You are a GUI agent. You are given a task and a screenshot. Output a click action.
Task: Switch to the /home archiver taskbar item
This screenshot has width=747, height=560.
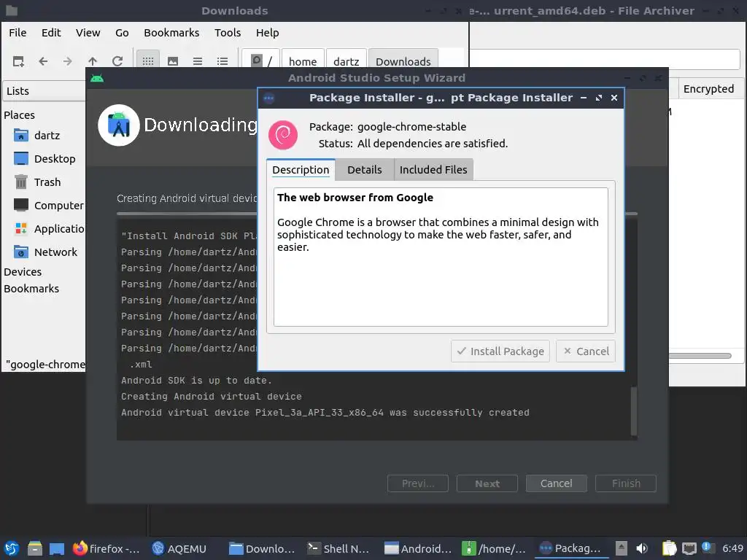coord(494,548)
